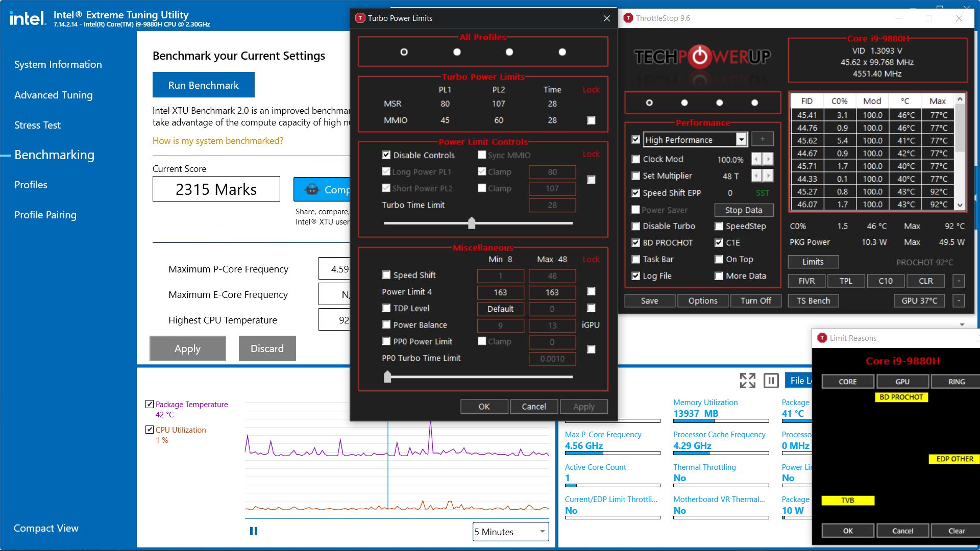Uncheck CPU Utilization graph checkbox

point(150,430)
